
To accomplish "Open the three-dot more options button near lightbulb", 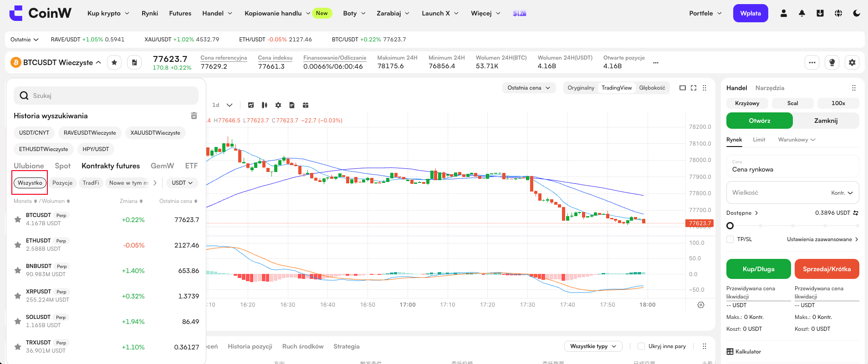I will [812, 62].
